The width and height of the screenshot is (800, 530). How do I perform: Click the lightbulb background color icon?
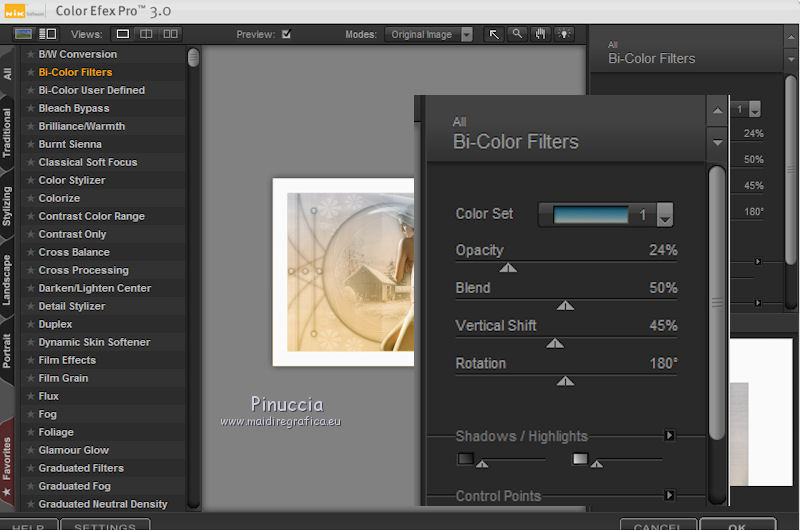(x=565, y=34)
